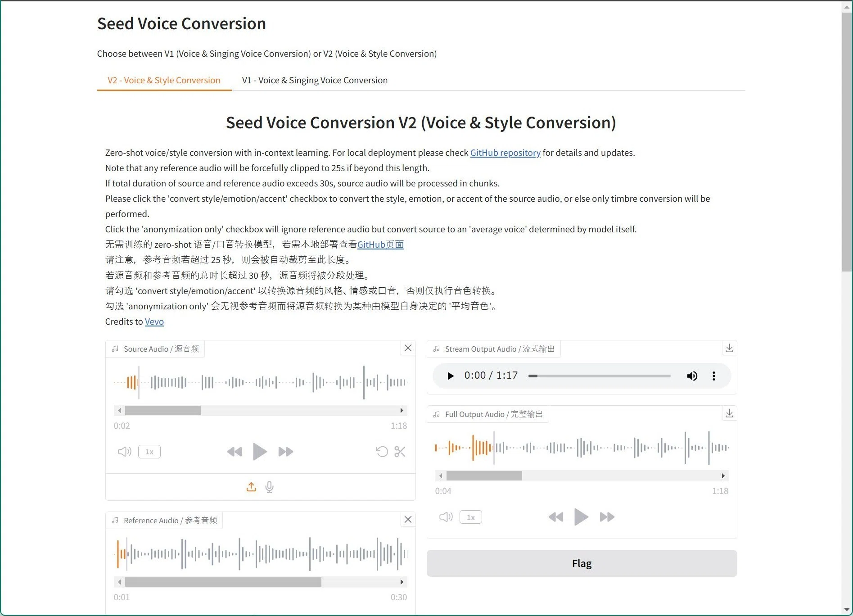The image size is (853, 616).
Task: Clear the Source Audio with its X
Action: click(x=408, y=348)
